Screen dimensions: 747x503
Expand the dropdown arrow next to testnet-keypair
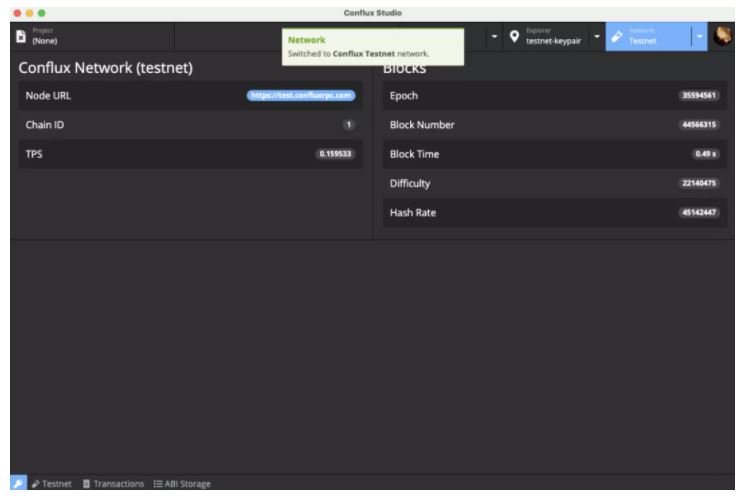coord(596,36)
